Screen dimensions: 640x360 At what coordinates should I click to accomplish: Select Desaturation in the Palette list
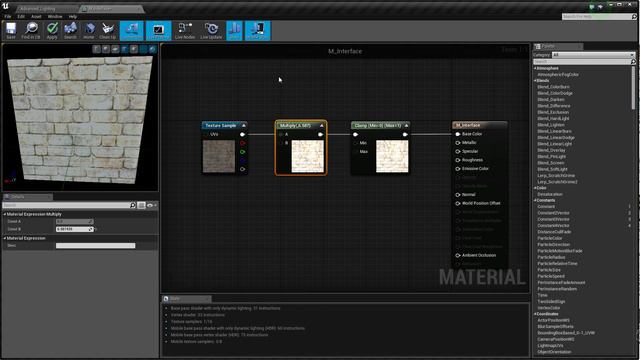click(550, 194)
